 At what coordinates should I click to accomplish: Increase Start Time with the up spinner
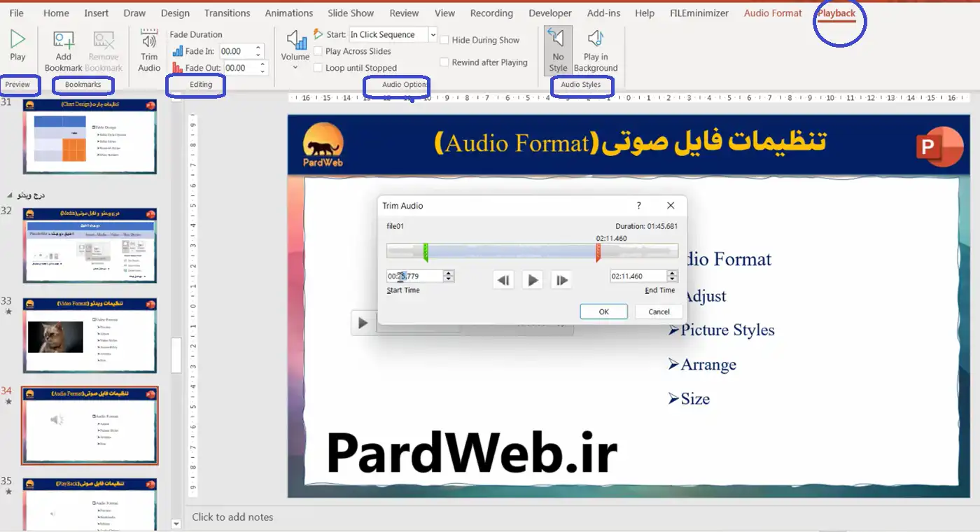(x=449, y=273)
